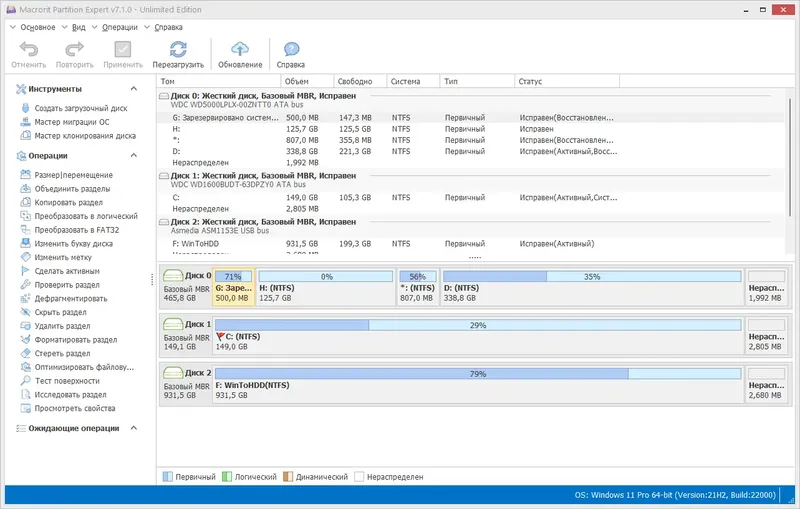Screen dimensions: 800x509
Task: Click Скрыть раздел in operations
Action: [x=62, y=312]
